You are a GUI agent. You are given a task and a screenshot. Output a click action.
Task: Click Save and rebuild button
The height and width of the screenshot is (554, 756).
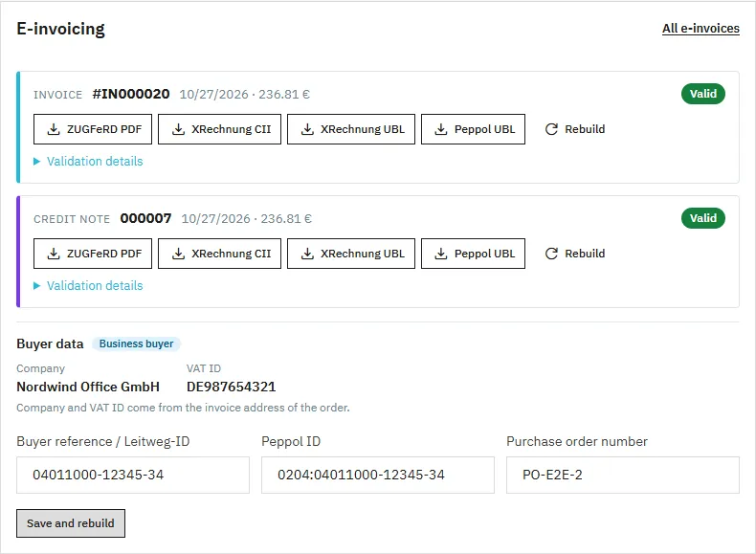[x=71, y=523]
